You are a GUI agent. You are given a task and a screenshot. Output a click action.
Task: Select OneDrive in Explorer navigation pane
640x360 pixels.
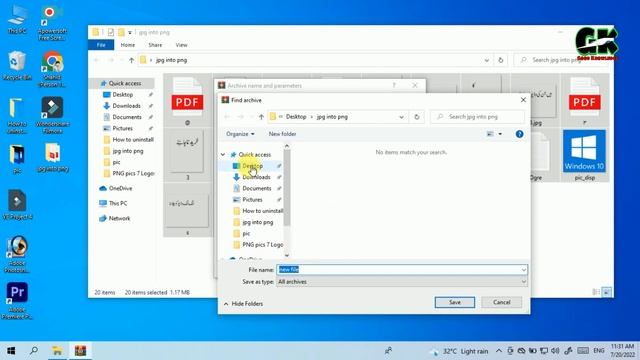pyautogui.click(x=120, y=188)
